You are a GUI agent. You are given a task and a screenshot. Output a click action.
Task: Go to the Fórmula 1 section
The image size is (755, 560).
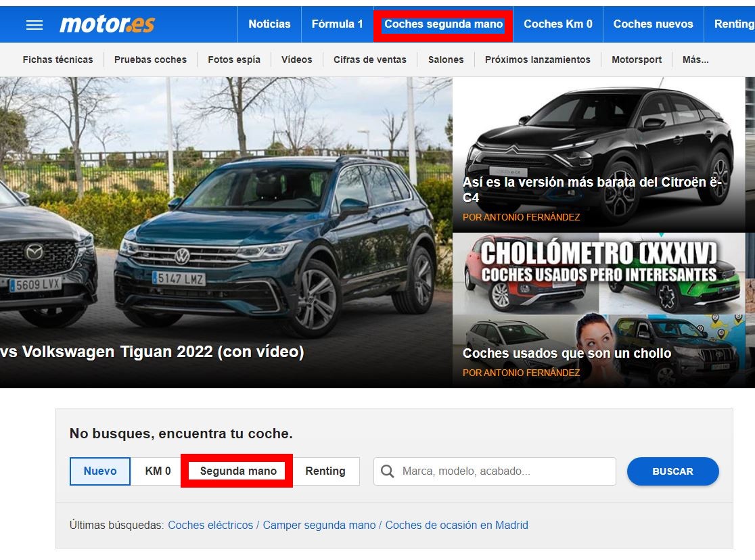(337, 24)
